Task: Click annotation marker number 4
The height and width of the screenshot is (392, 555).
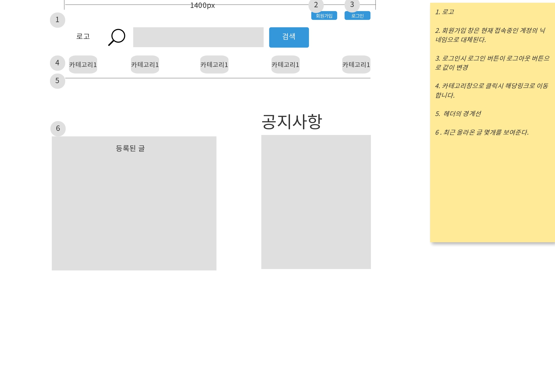Action: pos(57,63)
